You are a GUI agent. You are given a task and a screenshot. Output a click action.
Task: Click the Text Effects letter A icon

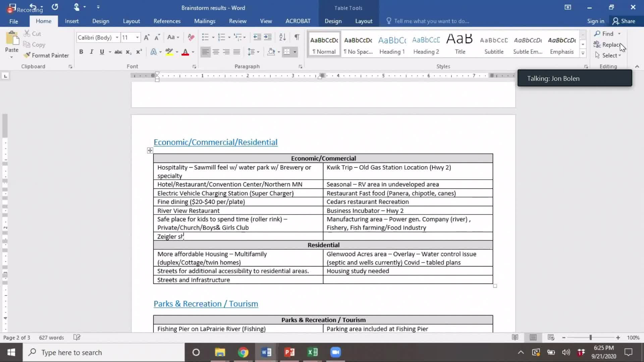pos(154,52)
